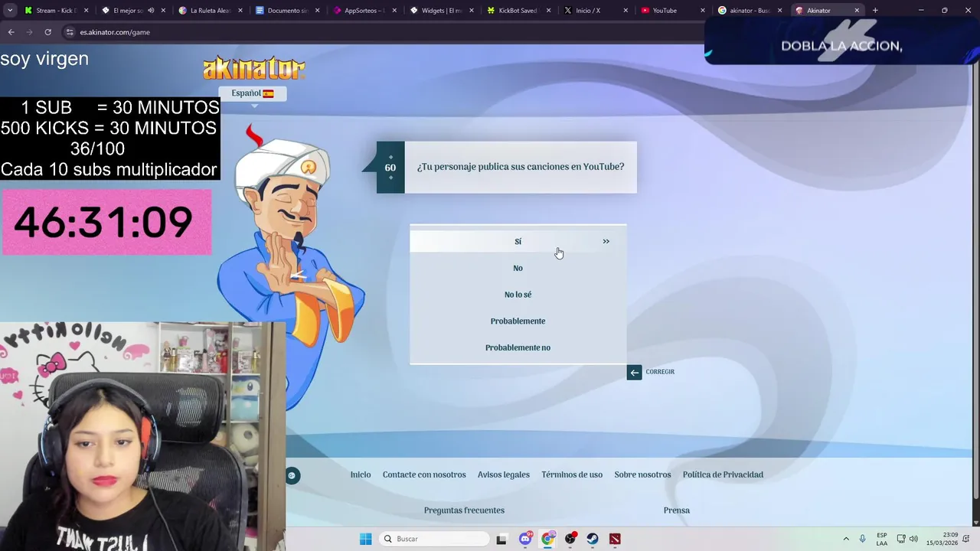Image resolution: width=980 pixels, height=551 pixels.
Task: Open Discord from the taskbar
Action: click(525, 539)
